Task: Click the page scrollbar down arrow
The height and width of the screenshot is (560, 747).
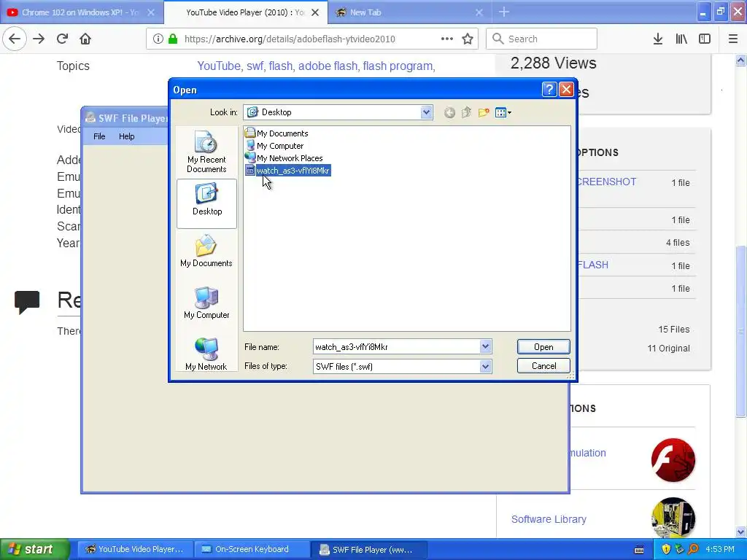Action: pos(740,532)
